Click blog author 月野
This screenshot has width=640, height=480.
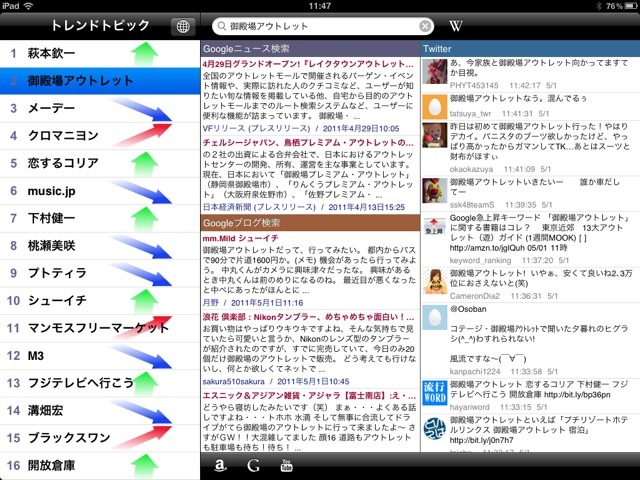tap(211, 303)
